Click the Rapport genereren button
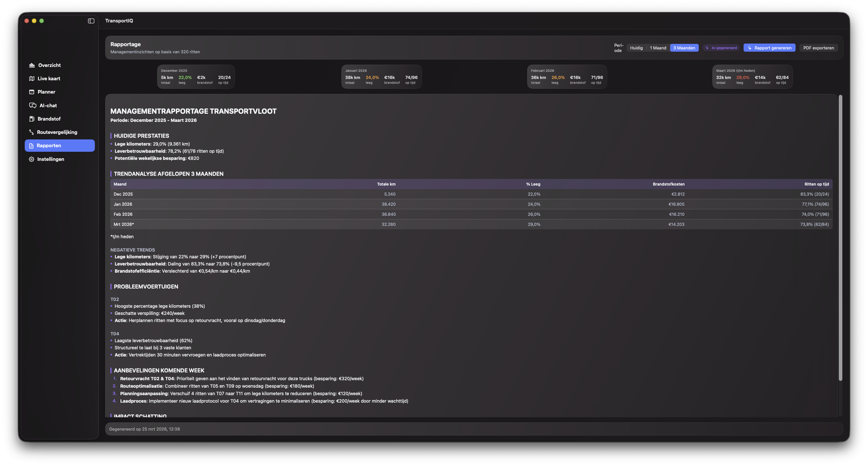The height and width of the screenshot is (466, 868). coord(769,48)
